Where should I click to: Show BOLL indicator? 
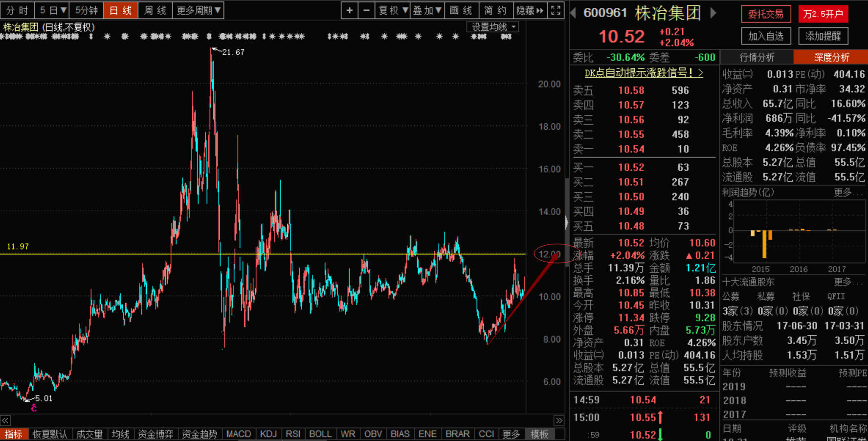coord(320,434)
